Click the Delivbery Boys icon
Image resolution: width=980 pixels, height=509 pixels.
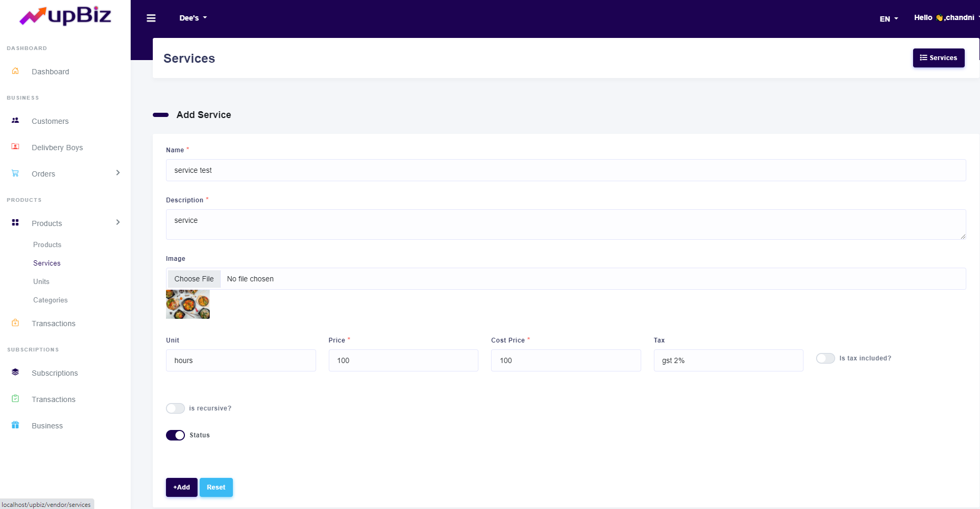coord(15,147)
